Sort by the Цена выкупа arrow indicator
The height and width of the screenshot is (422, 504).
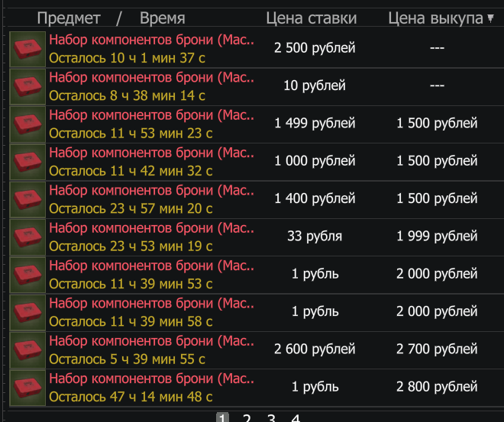490,18
